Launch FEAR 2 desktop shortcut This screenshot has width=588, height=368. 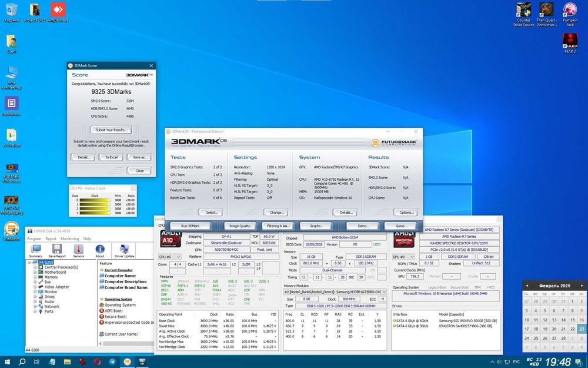pyautogui.click(x=570, y=43)
